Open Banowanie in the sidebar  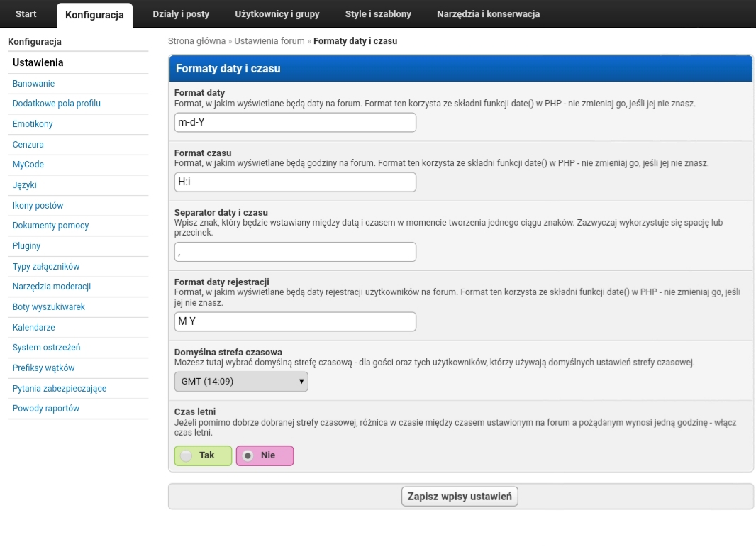pyautogui.click(x=33, y=84)
